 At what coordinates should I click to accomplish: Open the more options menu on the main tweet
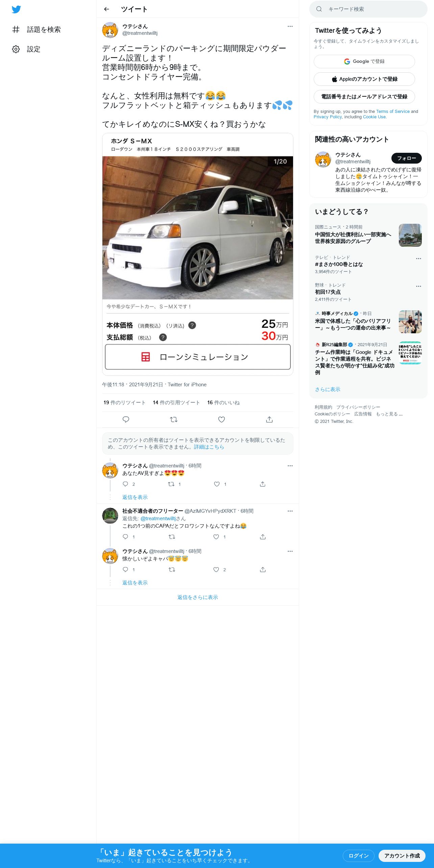290,26
